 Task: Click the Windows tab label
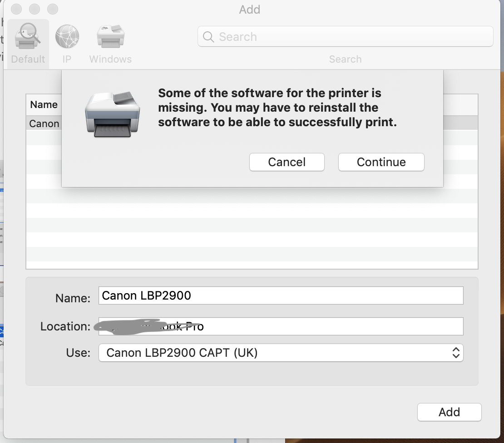click(x=111, y=59)
